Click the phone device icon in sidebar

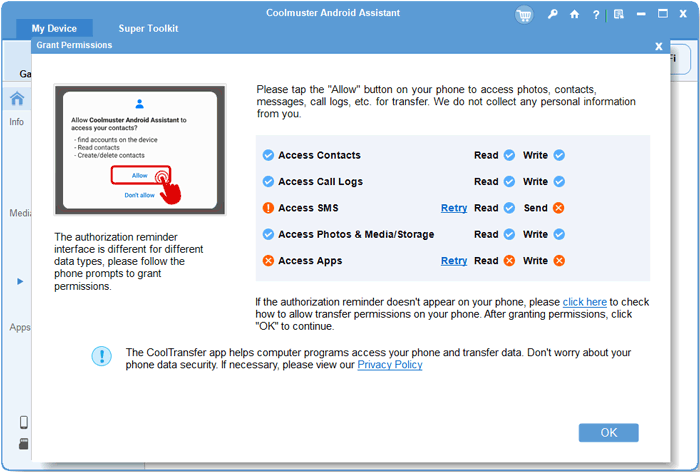24,422
